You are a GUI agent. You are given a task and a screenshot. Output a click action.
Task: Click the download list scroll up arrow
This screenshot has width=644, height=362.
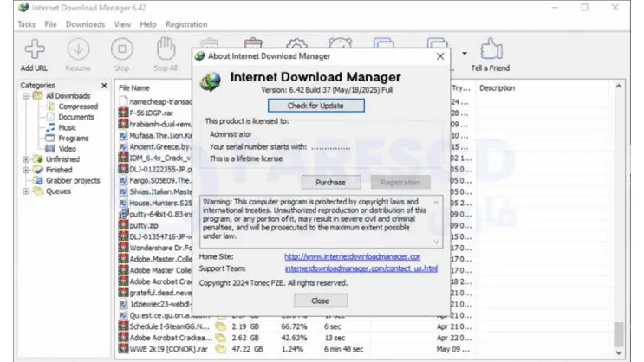[619, 87]
